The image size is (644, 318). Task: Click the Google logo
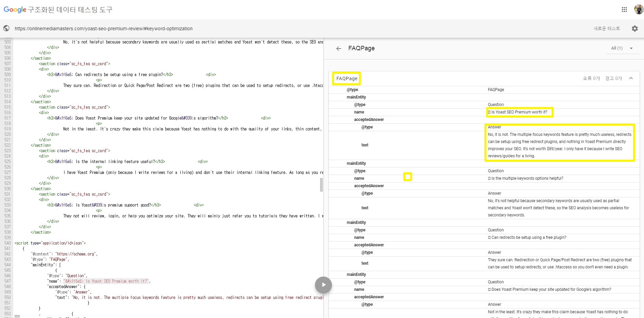pyautogui.click(x=15, y=10)
